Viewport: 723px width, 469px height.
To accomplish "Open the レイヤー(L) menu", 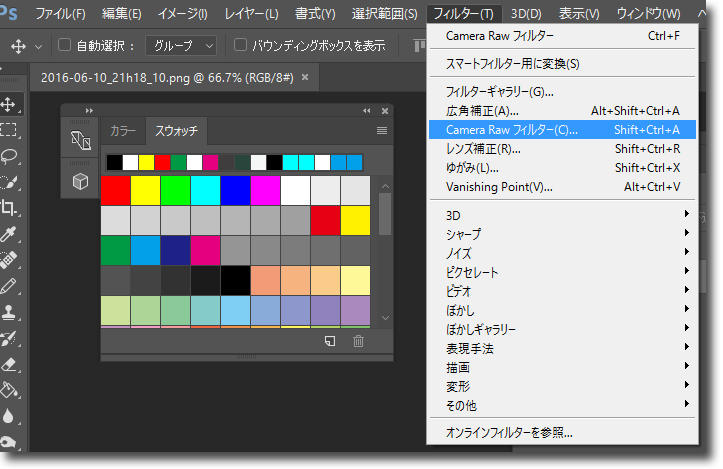I will pos(251,14).
